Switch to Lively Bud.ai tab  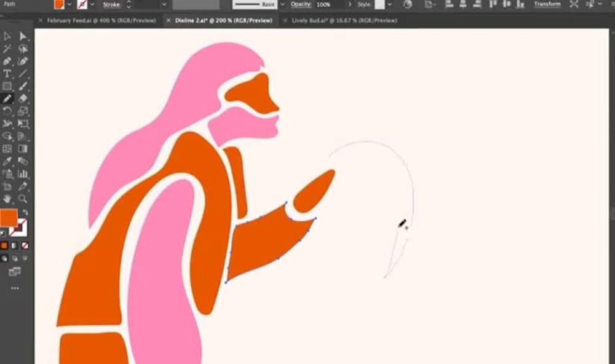coord(344,20)
